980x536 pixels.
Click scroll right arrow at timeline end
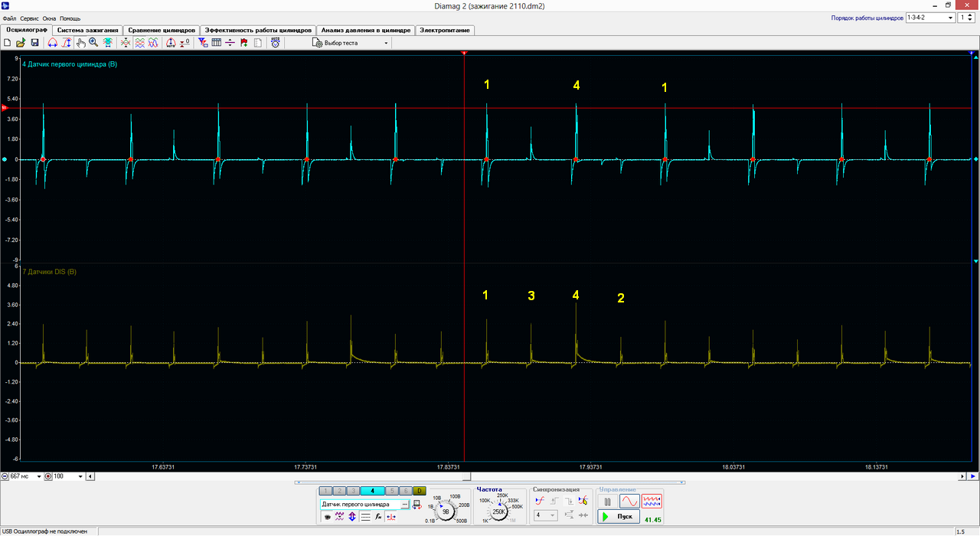(962, 476)
